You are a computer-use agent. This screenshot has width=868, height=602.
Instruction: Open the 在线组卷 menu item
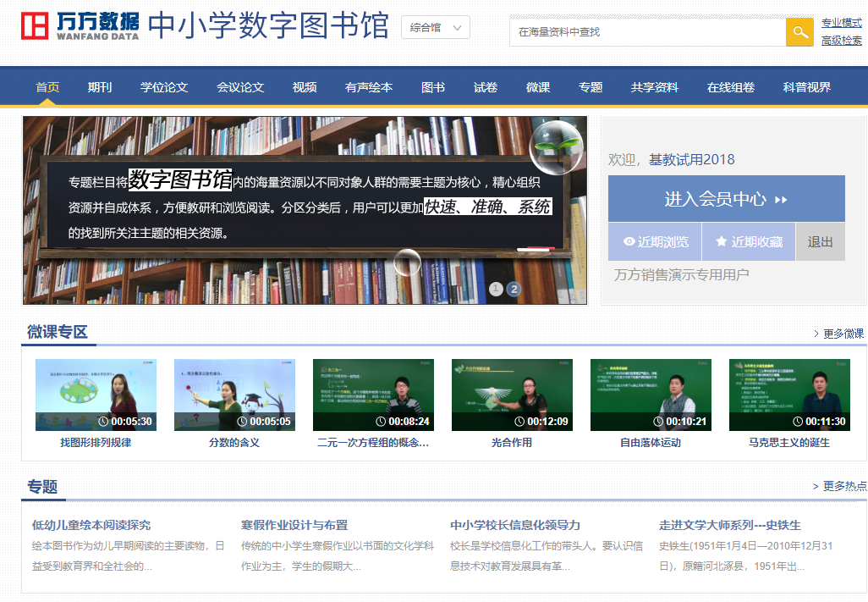[x=731, y=87]
